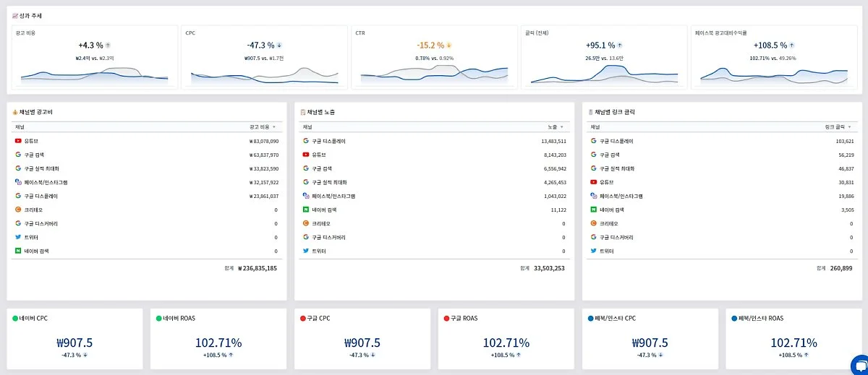
Task: Sort by 광고 비용 column arrow
Action: pos(274,126)
